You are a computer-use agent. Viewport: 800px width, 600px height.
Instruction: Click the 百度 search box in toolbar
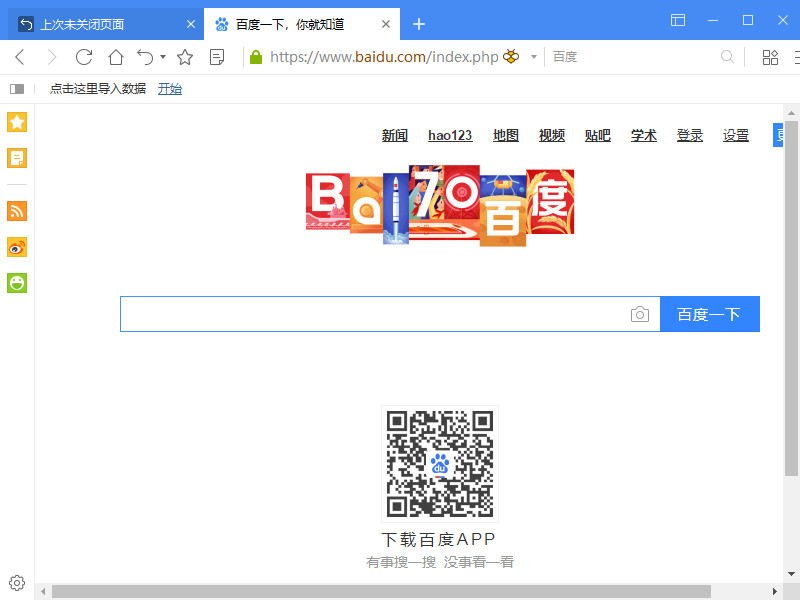[x=633, y=57]
